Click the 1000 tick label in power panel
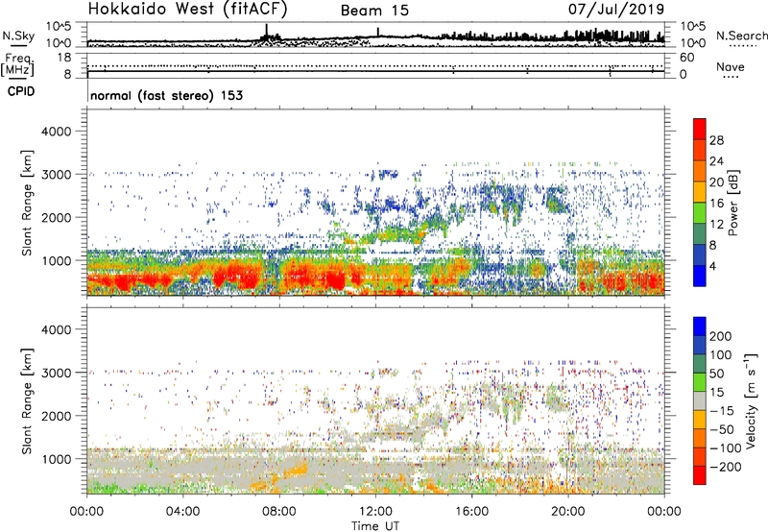 tap(57, 260)
